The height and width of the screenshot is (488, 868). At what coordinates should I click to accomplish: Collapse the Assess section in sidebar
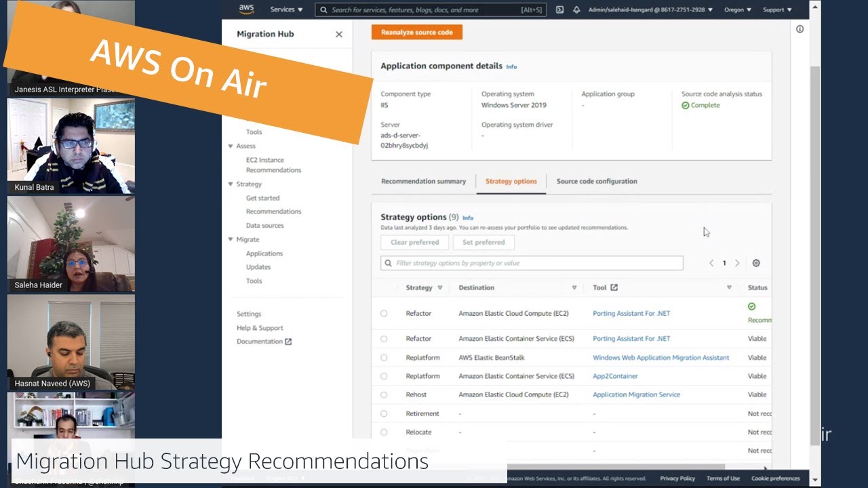pyautogui.click(x=231, y=146)
